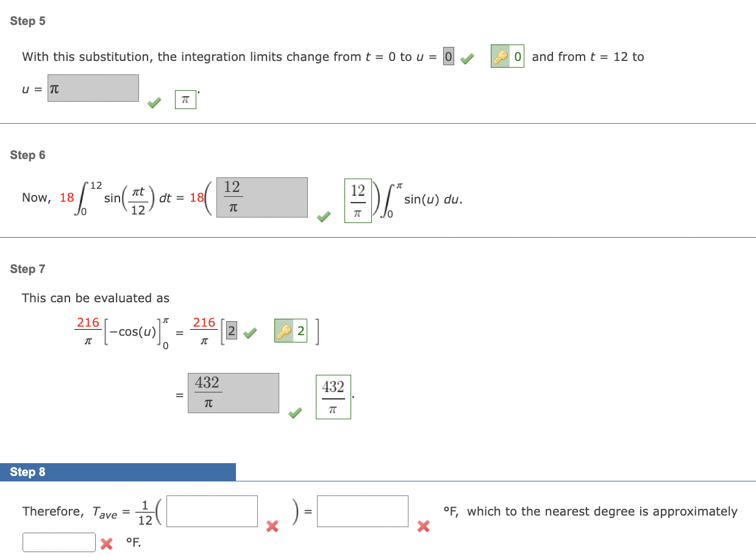Select the first empty answer box in Step 8
Image resolution: width=756 pixels, height=557 pixels.
[x=212, y=511]
